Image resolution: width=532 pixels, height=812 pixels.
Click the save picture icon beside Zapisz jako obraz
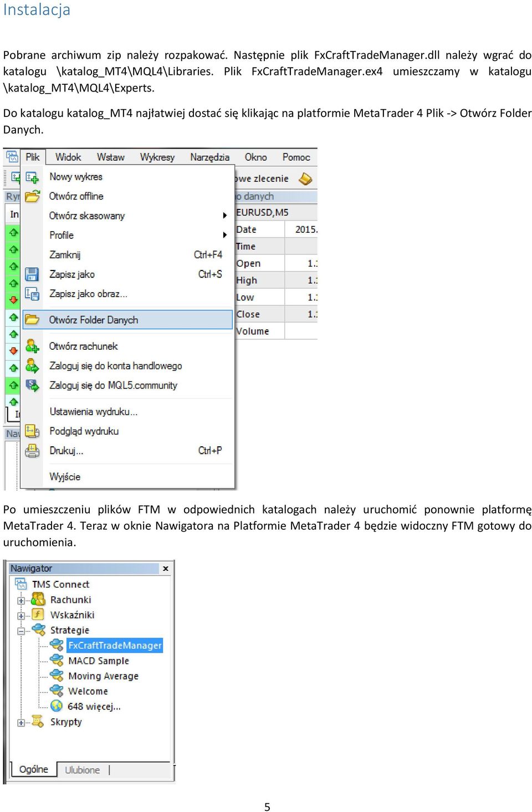(x=32, y=294)
